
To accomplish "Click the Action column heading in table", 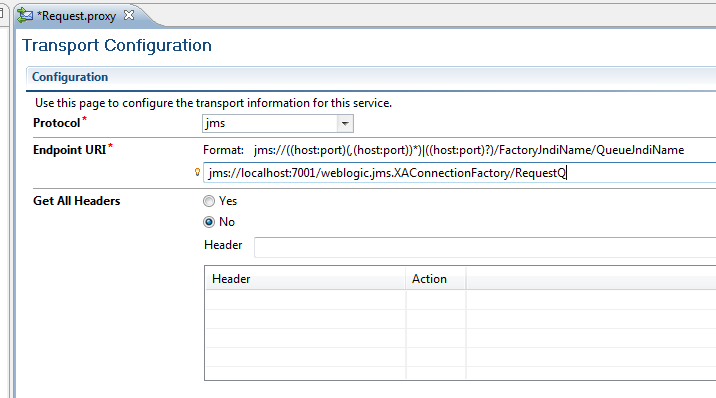I will pos(436,278).
